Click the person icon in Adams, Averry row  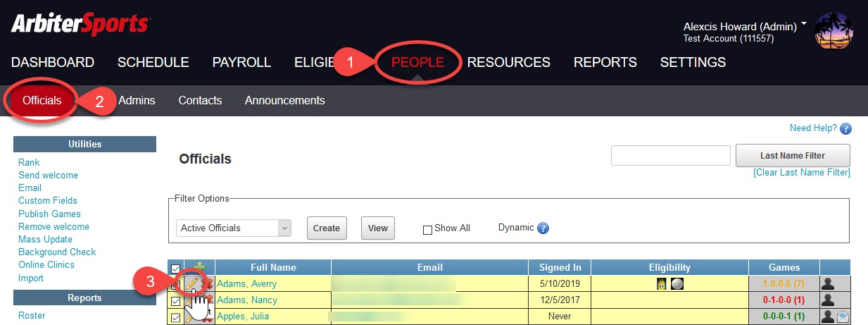[x=828, y=283]
